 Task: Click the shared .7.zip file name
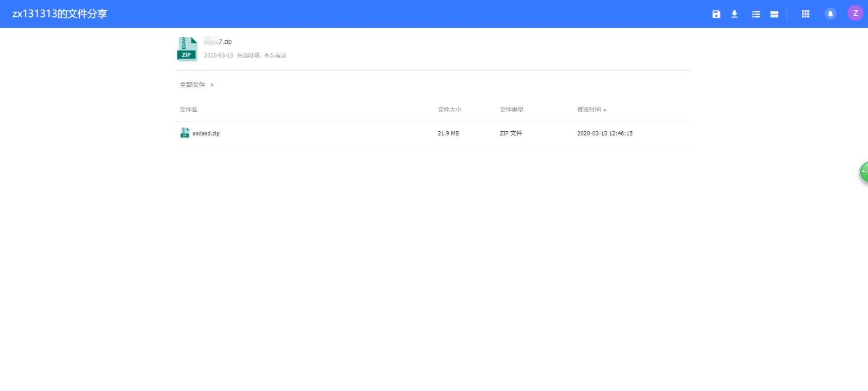[218, 42]
